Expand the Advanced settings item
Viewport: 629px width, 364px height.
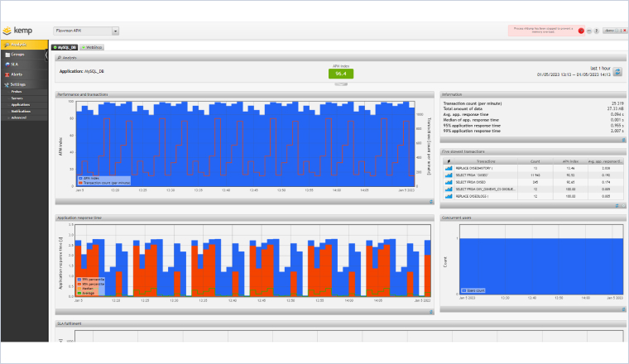17,117
